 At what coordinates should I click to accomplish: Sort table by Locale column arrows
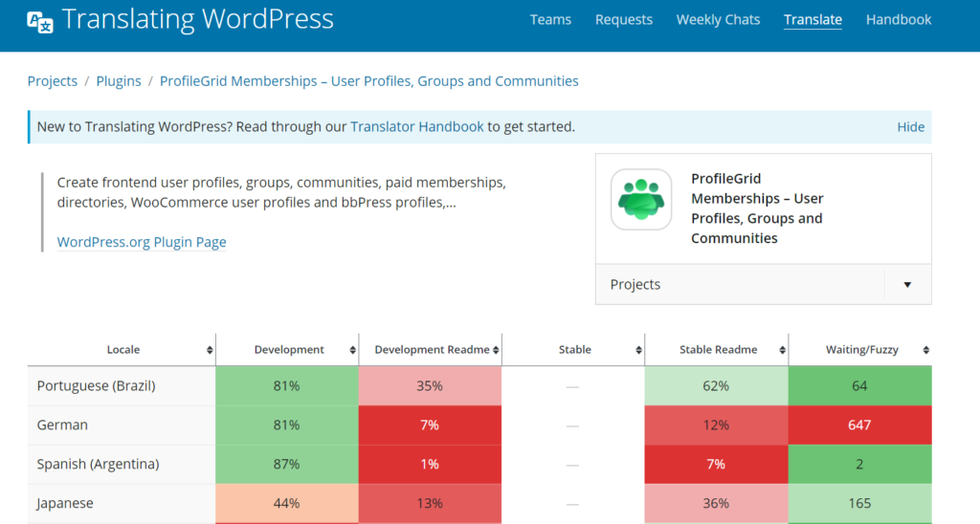pos(210,351)
